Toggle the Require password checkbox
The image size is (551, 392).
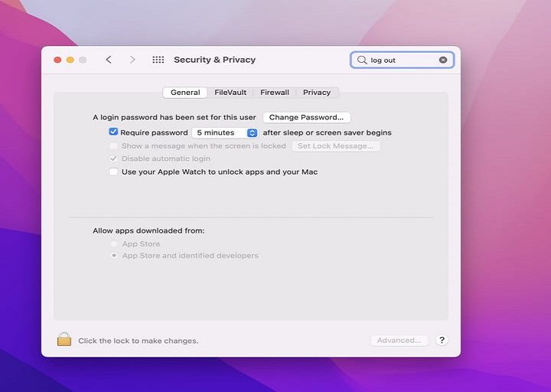pos(113,132)
